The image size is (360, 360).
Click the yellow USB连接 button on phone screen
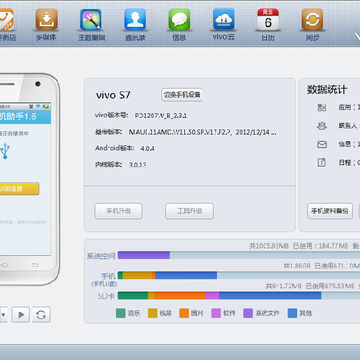(x=19, y=189)
